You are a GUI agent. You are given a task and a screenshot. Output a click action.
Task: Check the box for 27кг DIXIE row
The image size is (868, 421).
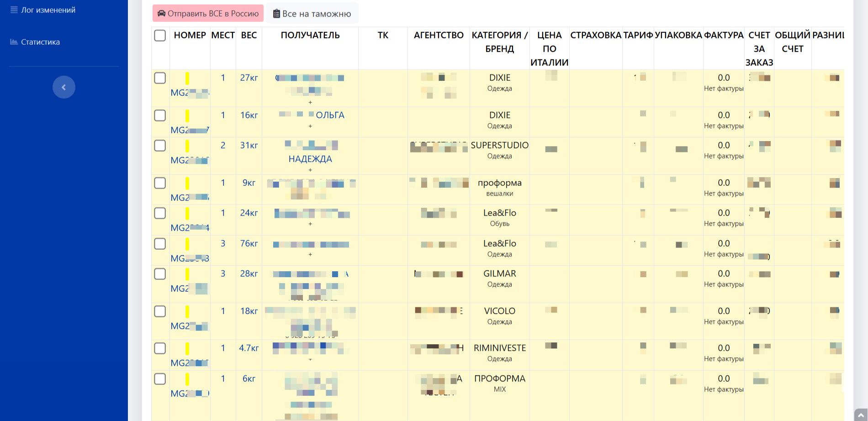(x=160, y=78)
